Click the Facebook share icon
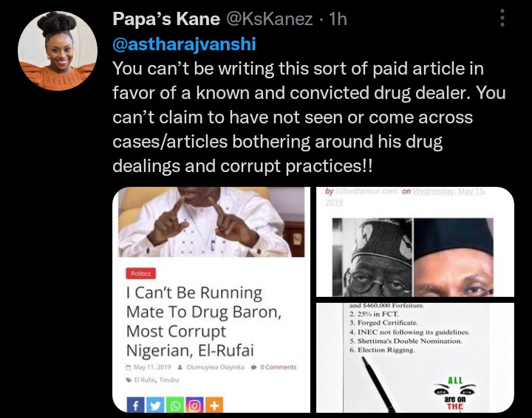532x418 pixels. pos(136,405)
